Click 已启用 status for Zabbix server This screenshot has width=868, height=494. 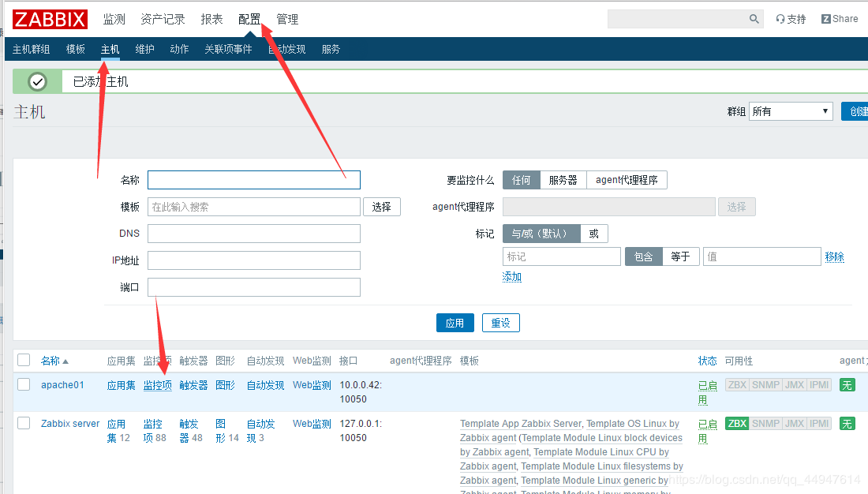(708, 432)
